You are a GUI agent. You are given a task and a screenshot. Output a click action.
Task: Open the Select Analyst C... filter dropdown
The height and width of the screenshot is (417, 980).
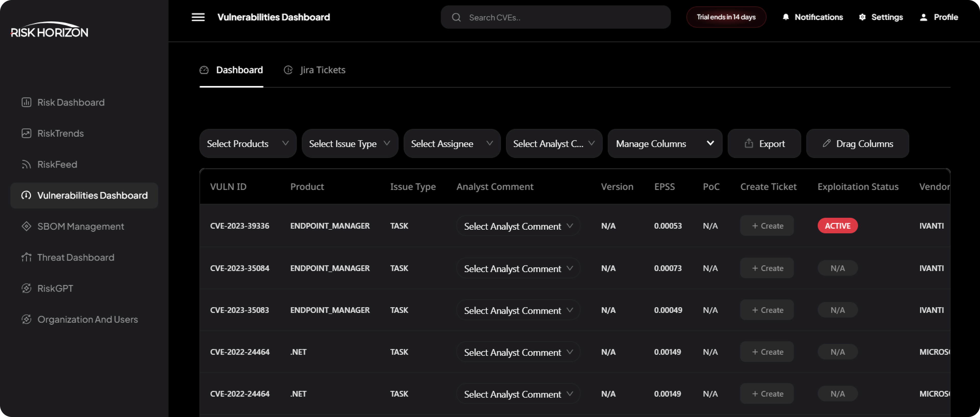pos(554,143)
